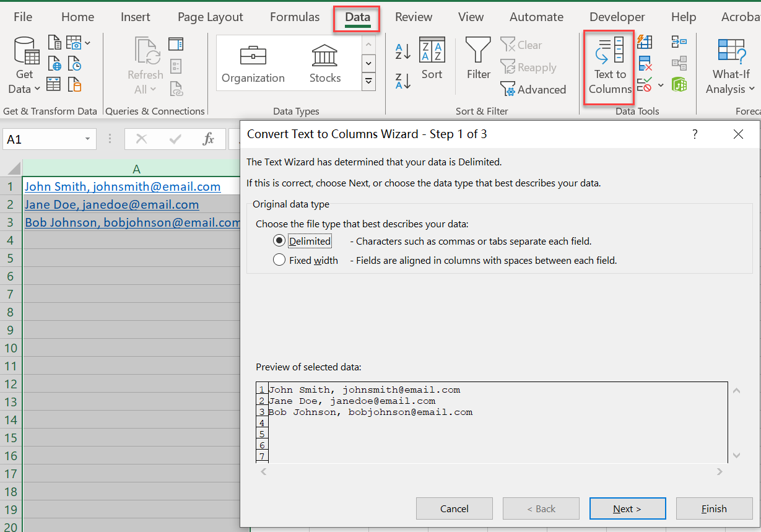This screenshot has width=761, height=532.
Task: Close the Convert Text to Columns wizard
Action: [x=738, y=134]
